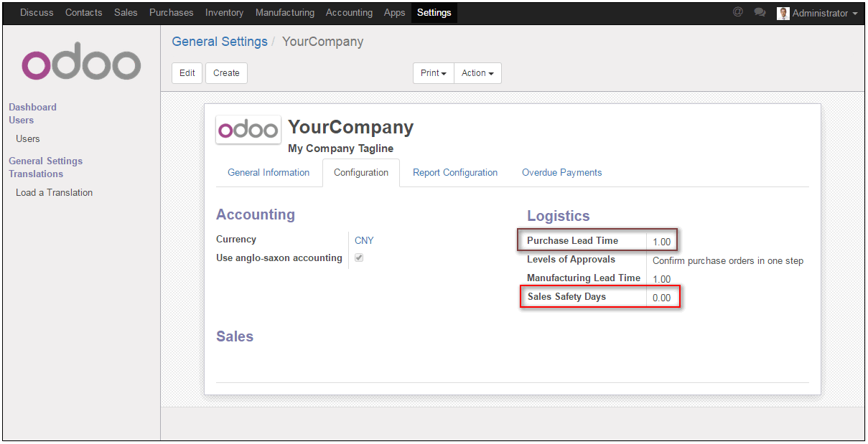Click the Accounting section heading
The height and width of the screenshot is (444, 868).
click(256, 214)
